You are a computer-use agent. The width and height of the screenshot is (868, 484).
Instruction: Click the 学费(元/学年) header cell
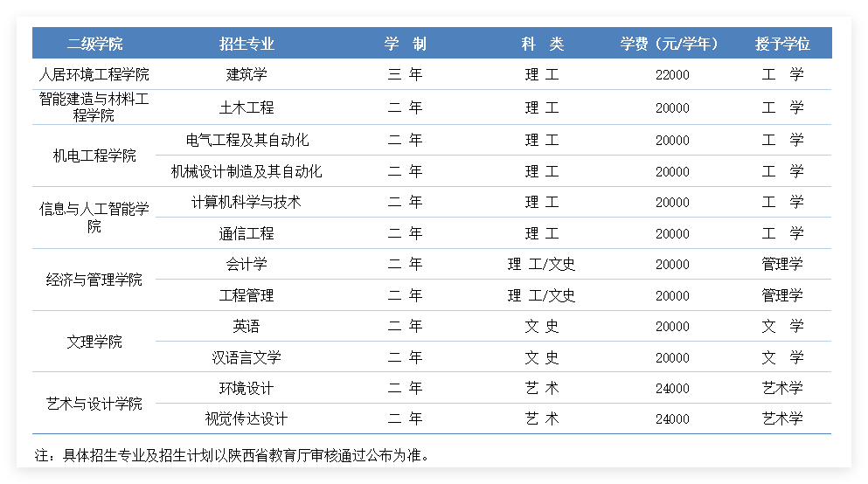(x=670, y=44)
